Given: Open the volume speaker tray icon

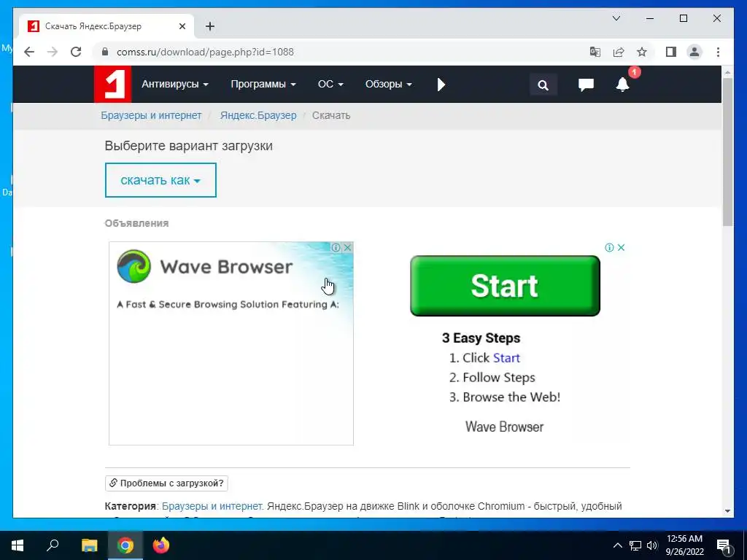Looking at the screenshot, I should 651,545.
